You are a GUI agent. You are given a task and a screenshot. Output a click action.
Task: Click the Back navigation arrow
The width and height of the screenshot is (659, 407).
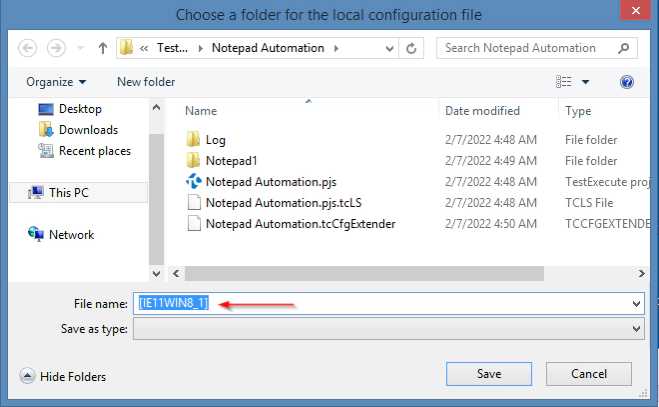28,48
